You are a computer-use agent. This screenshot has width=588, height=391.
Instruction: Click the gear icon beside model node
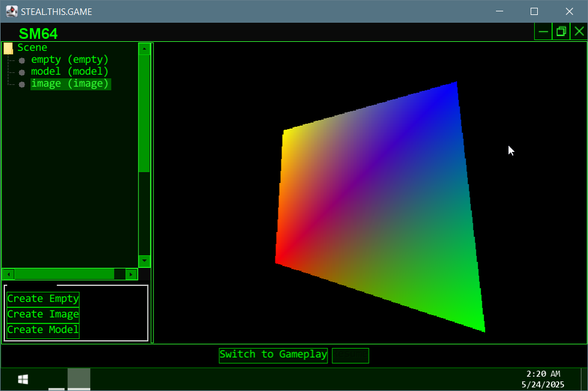pos(22,72)
